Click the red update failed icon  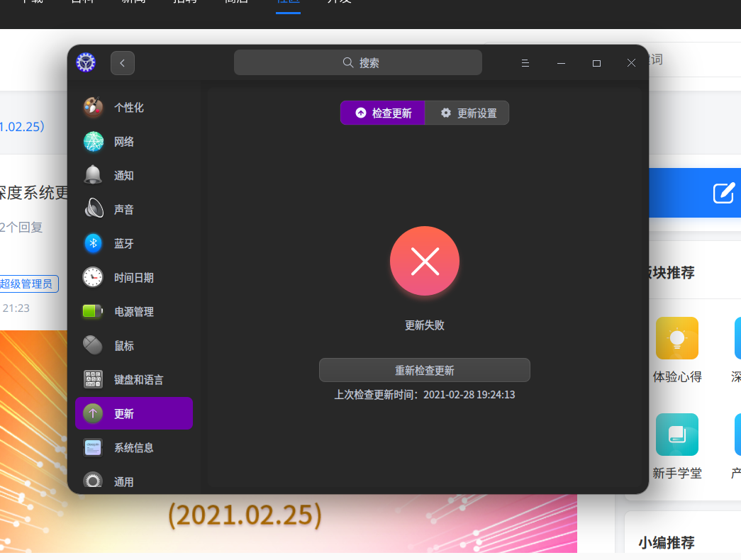point(424,261)
